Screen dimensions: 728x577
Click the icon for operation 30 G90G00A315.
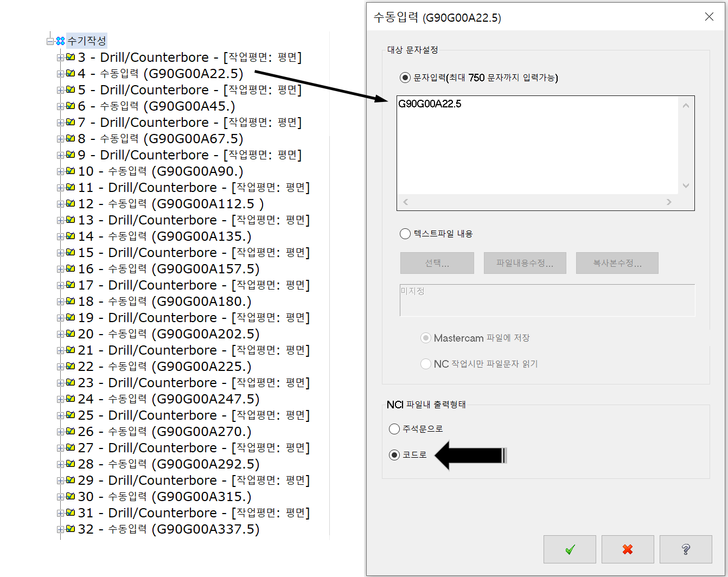click(x=71, y=496)
